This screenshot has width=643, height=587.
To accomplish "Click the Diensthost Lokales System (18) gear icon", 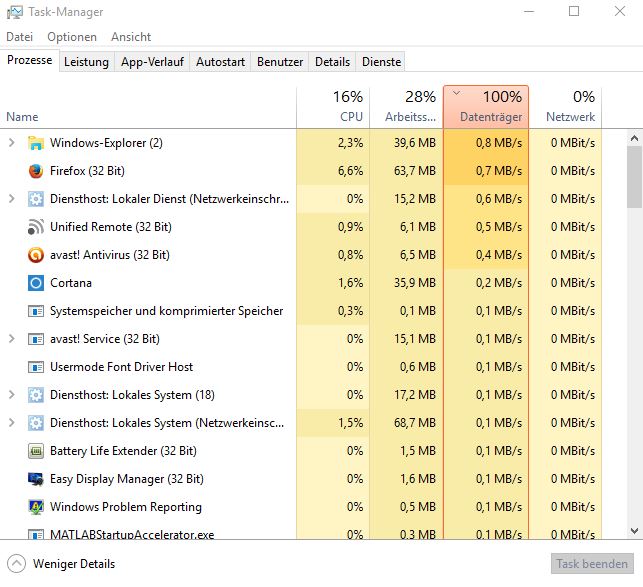I will [x=36, y=395].
